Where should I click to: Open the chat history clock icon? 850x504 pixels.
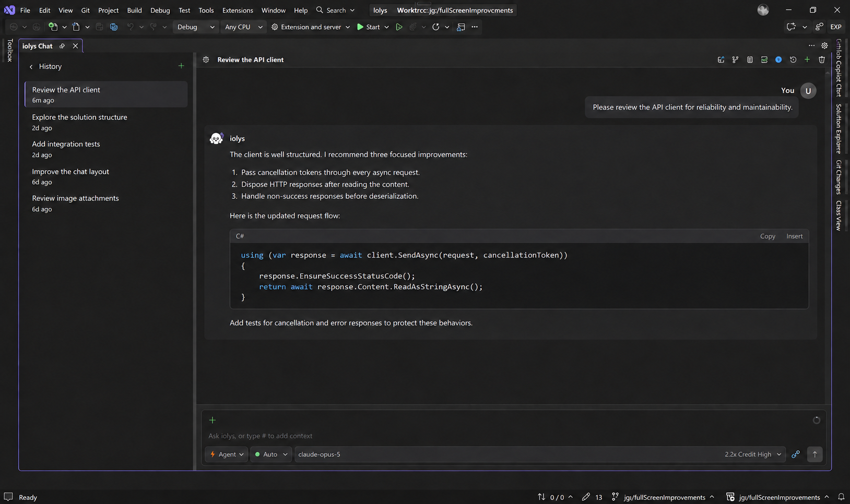pyautogui.click(x=793, y=60)
